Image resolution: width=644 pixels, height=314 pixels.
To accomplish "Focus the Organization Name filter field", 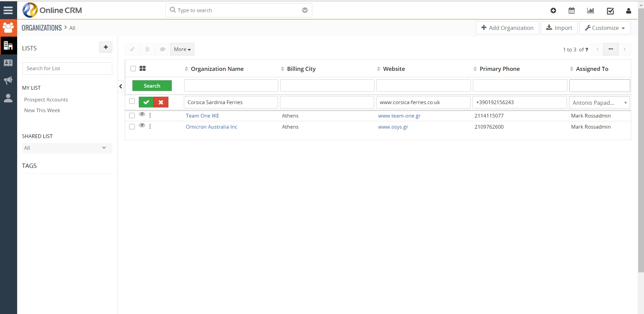I will (x=231, y=86).
